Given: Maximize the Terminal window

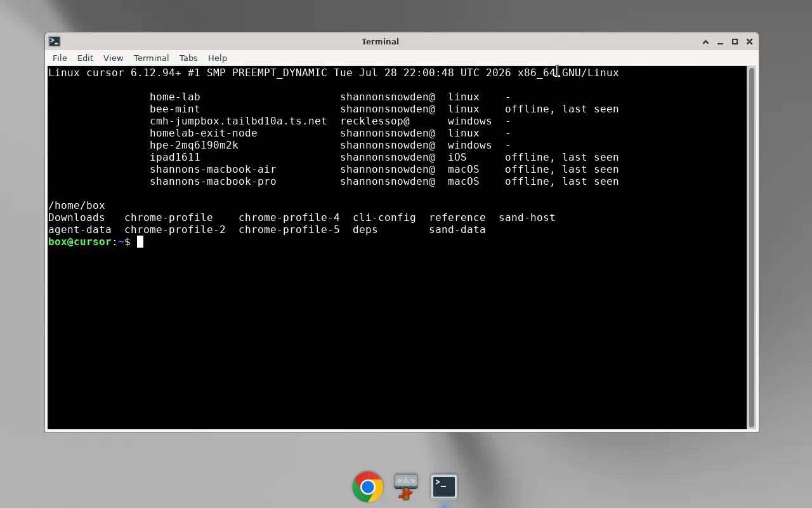Looking at the screenshot, I should 735,42.
